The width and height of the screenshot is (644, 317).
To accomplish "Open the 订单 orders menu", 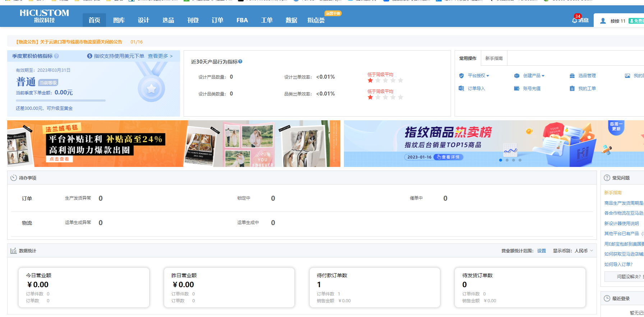I will (x=217, y=20).
